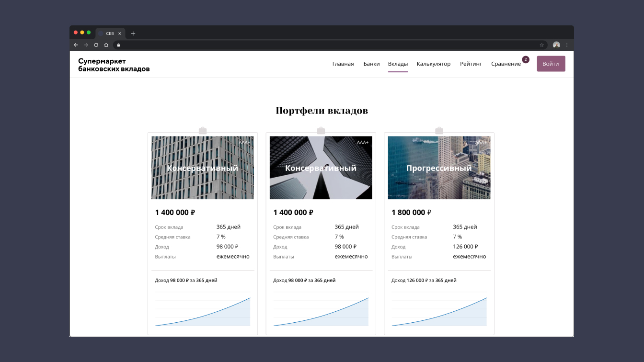Open the browser profile avatar

pyautogui.click(x=556, y=45)
